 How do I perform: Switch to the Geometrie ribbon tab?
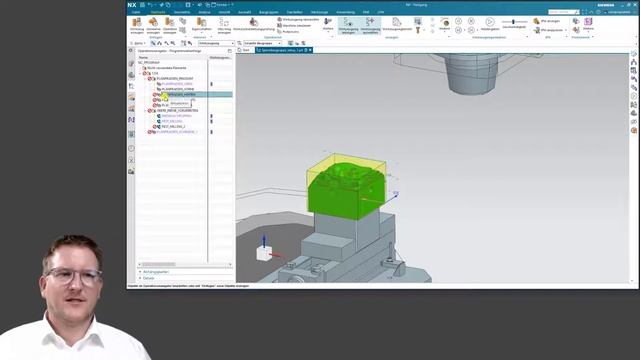tap(182, 12)
